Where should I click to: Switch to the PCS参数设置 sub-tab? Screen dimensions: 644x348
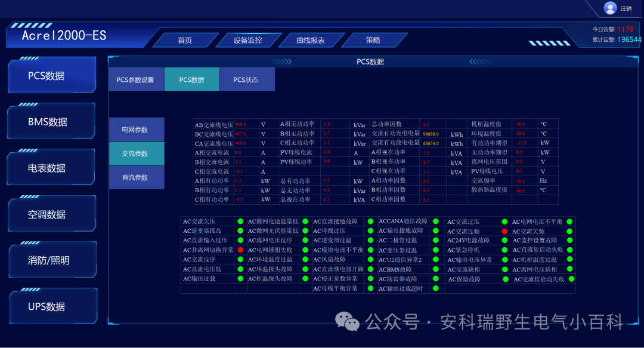(137, 79)
